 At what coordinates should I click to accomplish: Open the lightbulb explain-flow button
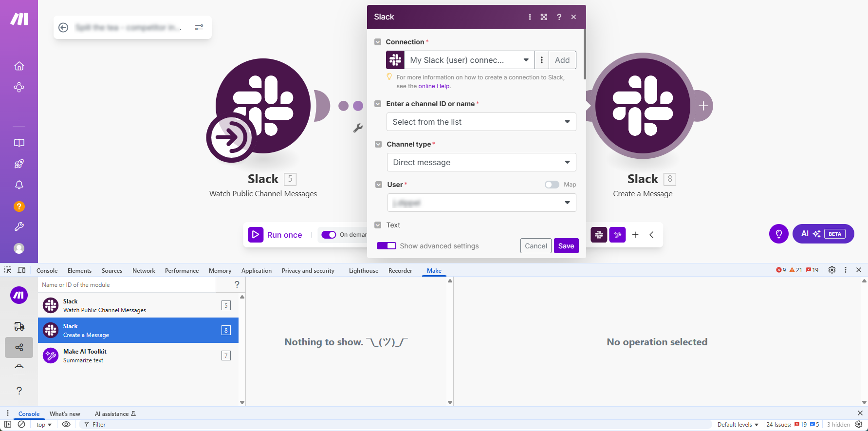coord(778,234)
